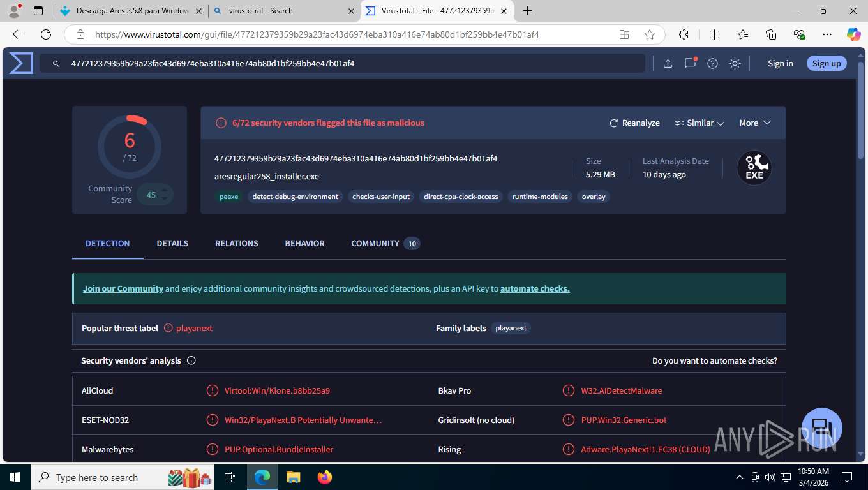Click the direct-cpu-clock-access tag
Viewport: 868px width, 490px height.
click(461, 197)
